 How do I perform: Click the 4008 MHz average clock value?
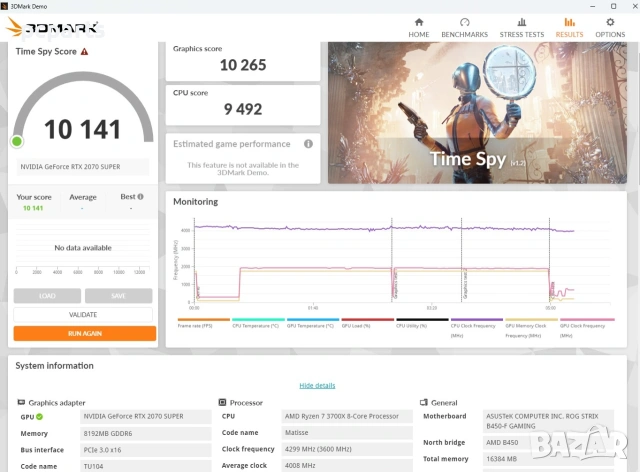[347, 465]
